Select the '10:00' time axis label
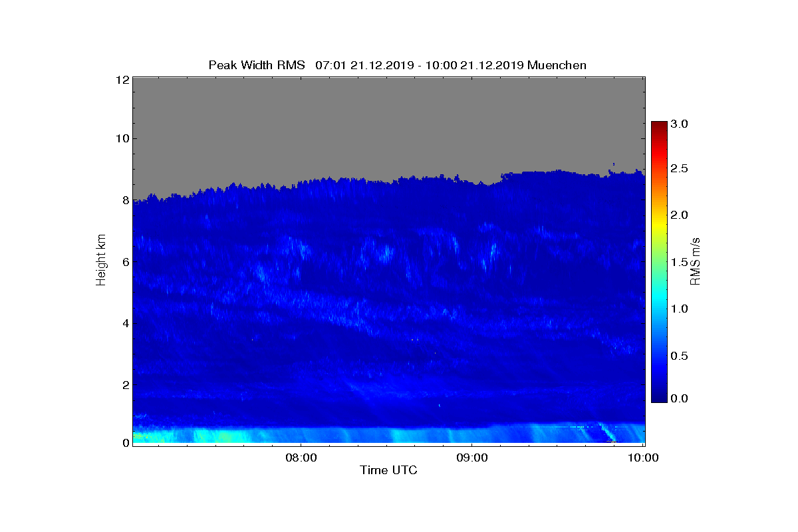Viewport: 798px width, 532px height. pyautogui.click(x=643, y=458)
